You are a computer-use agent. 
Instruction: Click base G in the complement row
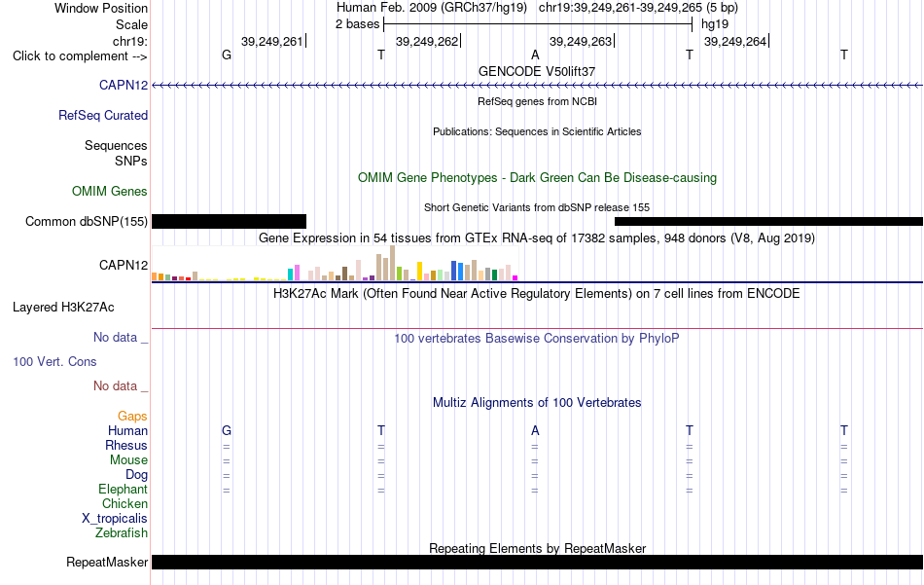tap(227, 55)
